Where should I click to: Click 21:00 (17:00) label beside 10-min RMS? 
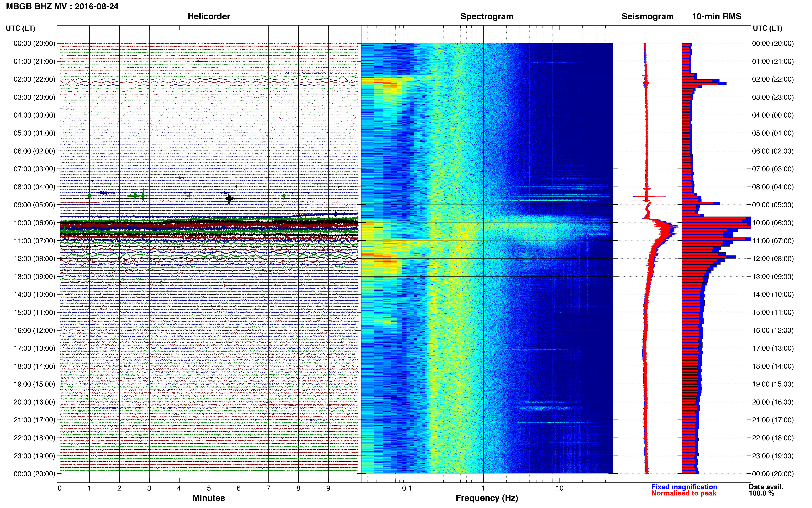(x=773, y=420)
